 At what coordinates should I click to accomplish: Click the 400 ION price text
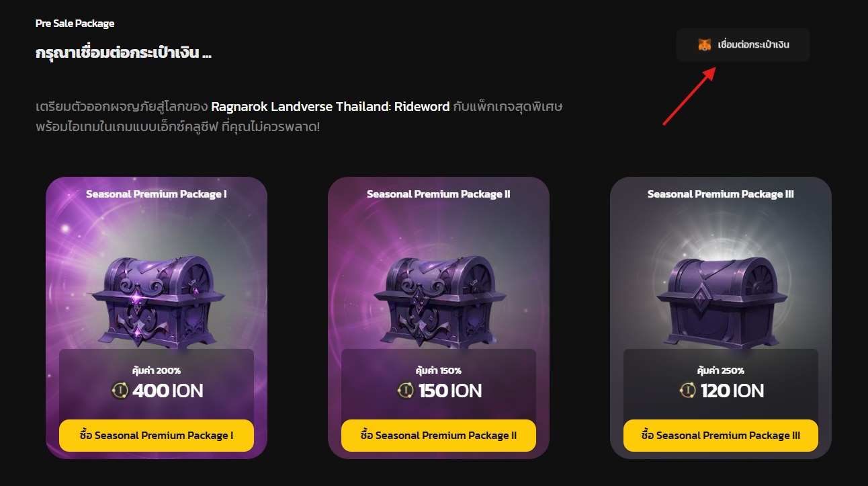tap(168, 391)
